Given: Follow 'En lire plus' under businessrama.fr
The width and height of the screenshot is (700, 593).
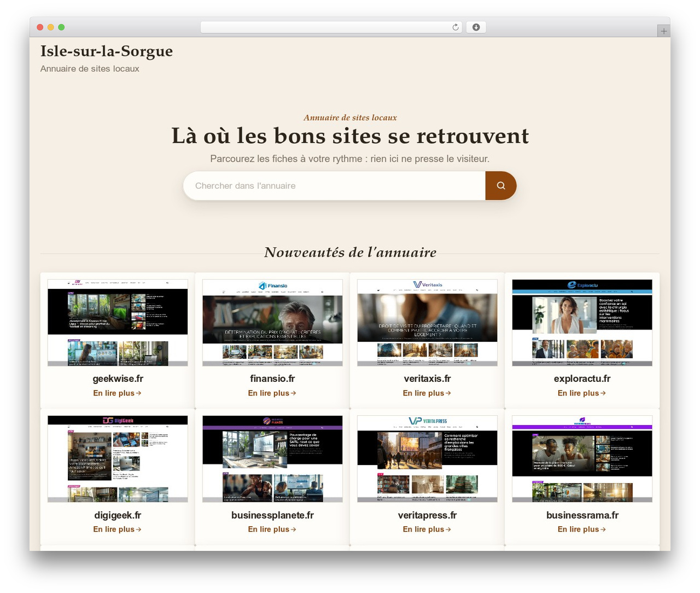Looking at the screenshot, I should pyautogui.click(x=582, y=529).
